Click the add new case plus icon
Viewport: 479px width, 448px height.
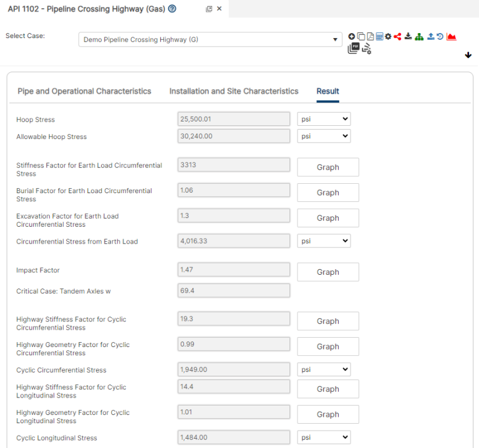coord(352,37)
